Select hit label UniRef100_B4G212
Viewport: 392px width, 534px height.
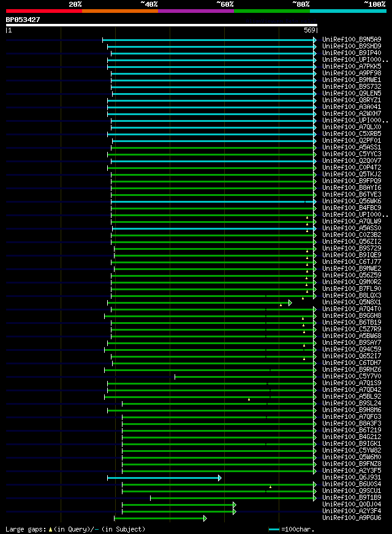(x=352, y=437)
